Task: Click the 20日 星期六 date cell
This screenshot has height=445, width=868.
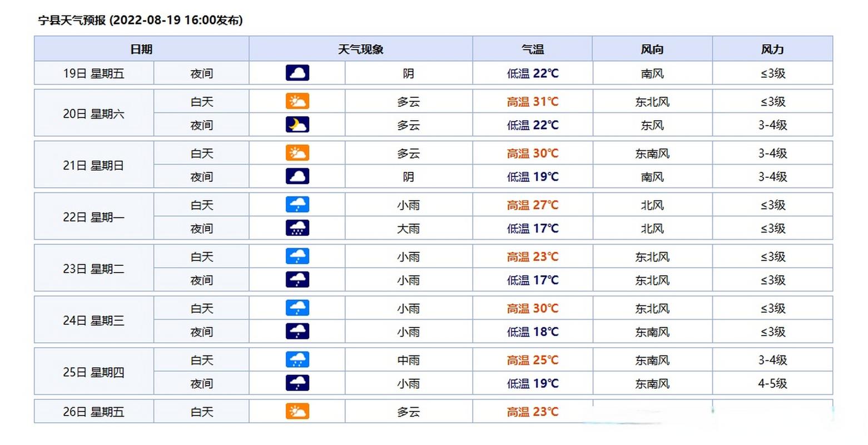Action: tap(94, 113)
